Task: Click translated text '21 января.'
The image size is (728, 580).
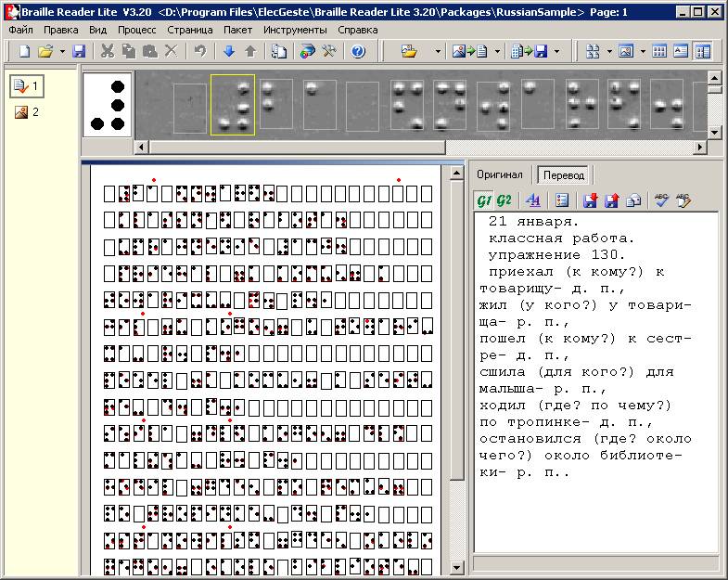Action: pyautogui.click(x=533, y=222)
